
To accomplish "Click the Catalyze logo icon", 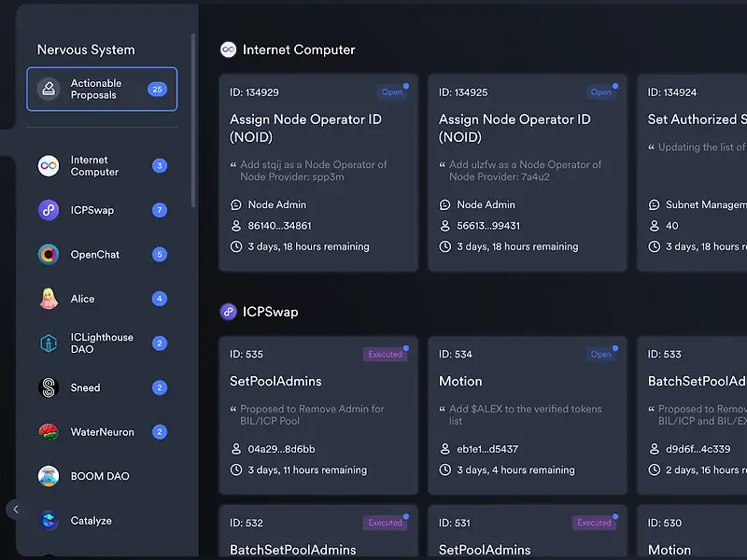I will pos(49,521).
